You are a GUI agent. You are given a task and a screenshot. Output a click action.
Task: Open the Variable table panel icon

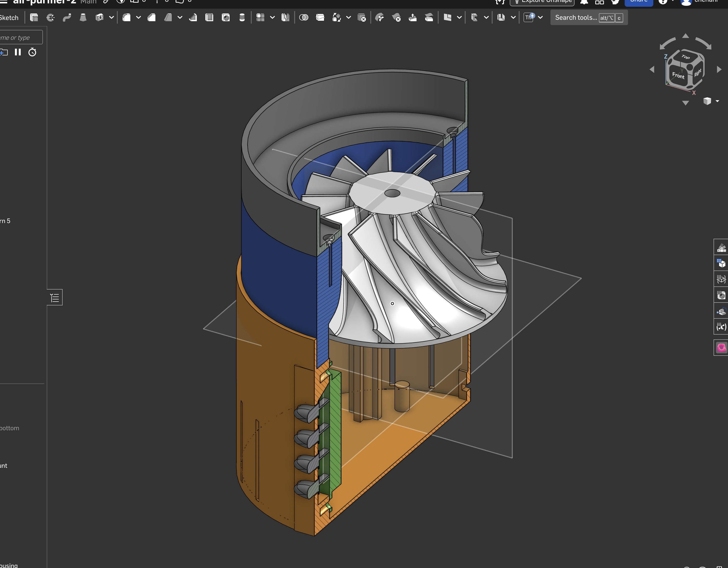(x=721, y=327)
